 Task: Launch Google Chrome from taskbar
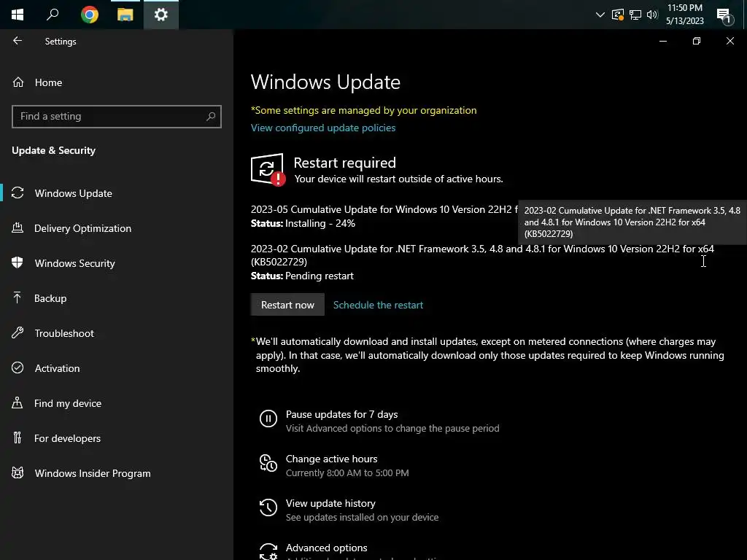[x=89, y=15]
